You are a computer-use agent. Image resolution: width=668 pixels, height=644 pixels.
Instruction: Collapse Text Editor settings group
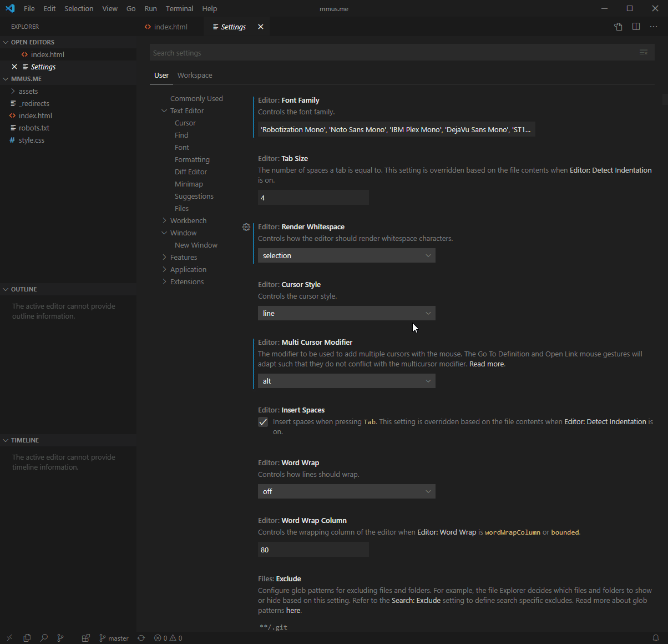pyautogui.click(x=164, y=110)
